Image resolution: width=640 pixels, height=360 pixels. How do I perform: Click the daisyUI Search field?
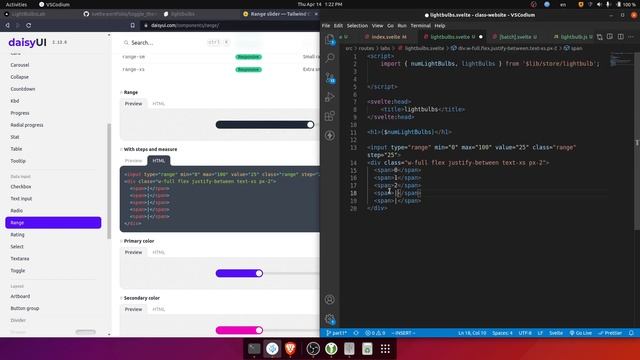pos(176,42)
